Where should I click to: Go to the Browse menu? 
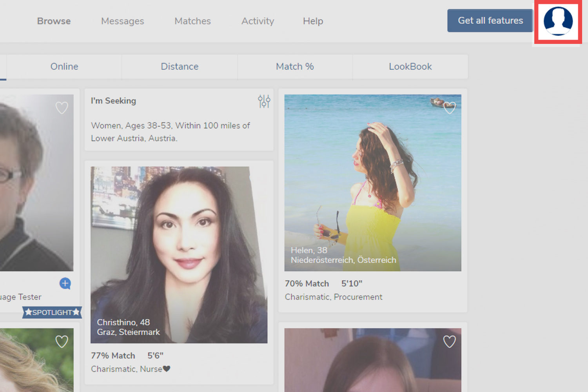(x=54, y=21)
